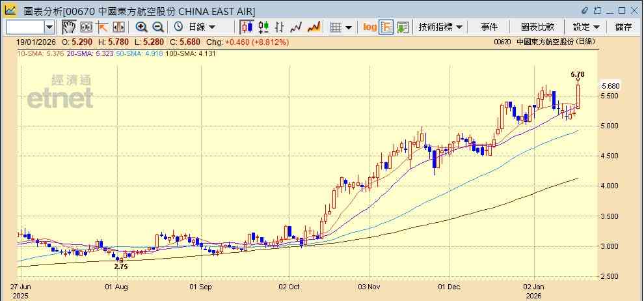Click the horizontal compress/expand chart icon
This screenshot has height=301, width=644.
tap(118, 27)
